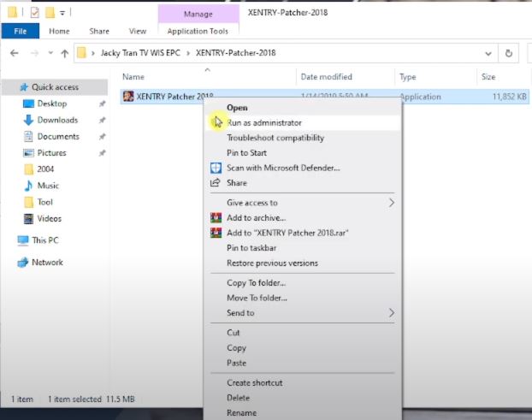Open Documents in the navigation pane
The width and height of the screenshot is (532, 420).
click(x=58, y=136)
